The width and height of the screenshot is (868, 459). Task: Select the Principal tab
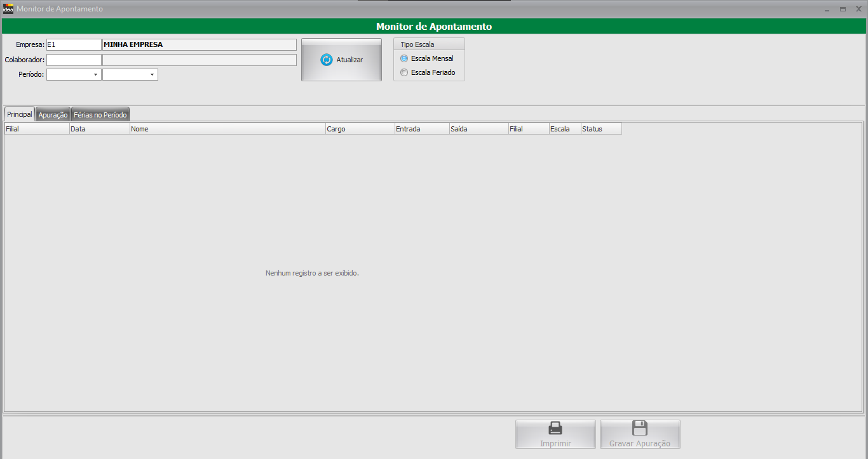coord(20,114)
